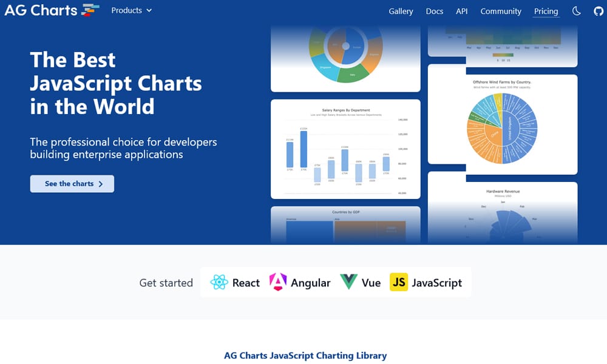Select the React framework icon
Screen dimensions: 607x364
(x=220, y=282)
